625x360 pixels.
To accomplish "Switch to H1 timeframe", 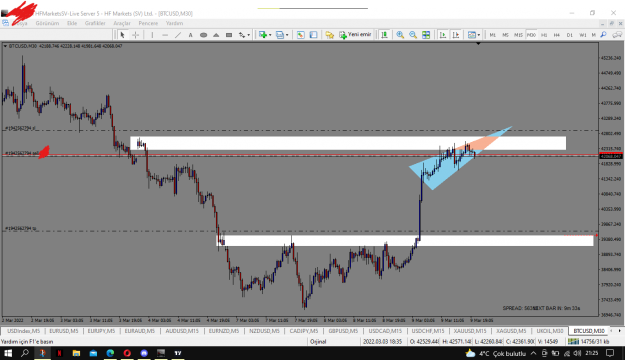I will [x=544, y=35].
